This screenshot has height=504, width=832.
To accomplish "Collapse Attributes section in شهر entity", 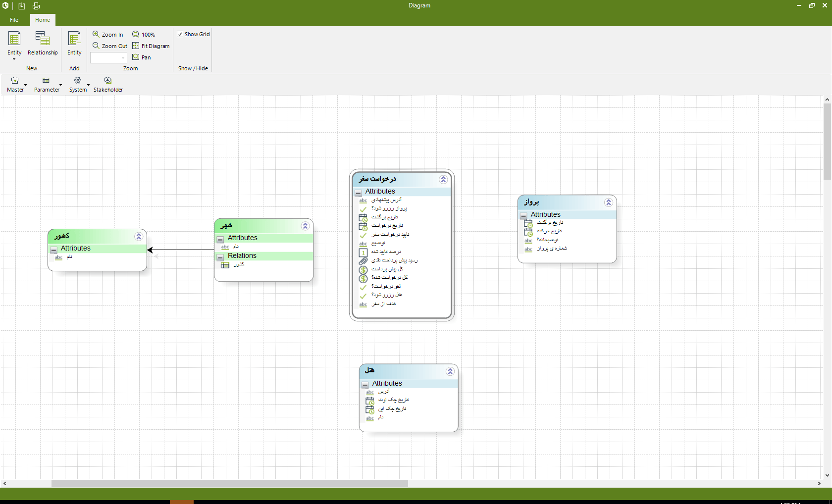I will [220, 239].
